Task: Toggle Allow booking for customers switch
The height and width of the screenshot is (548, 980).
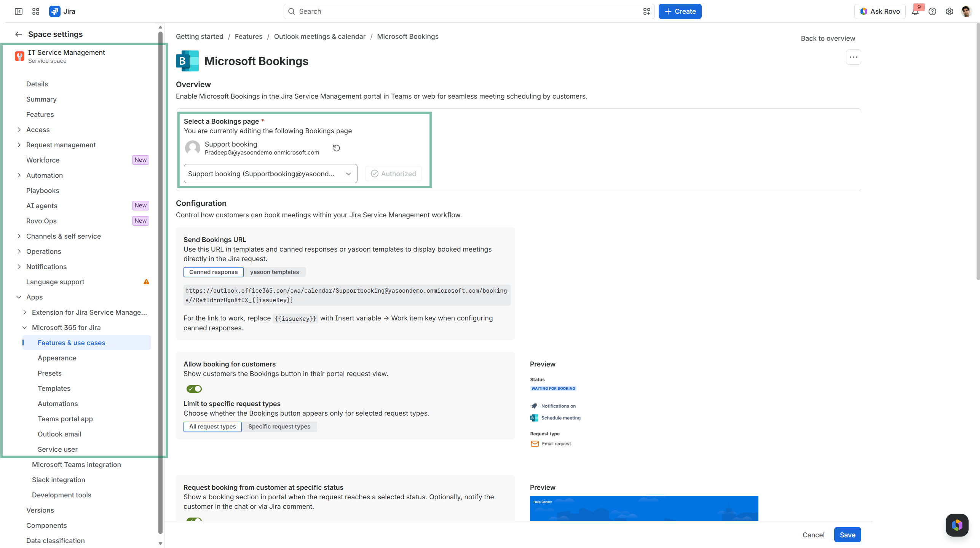Action: click(194, 389)
